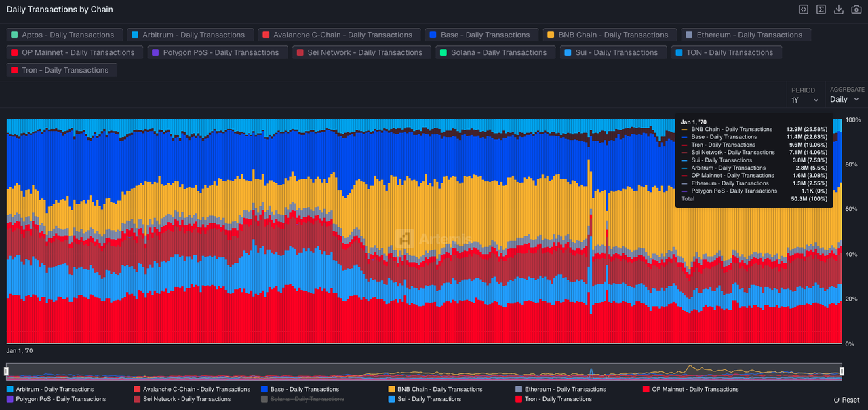This screenshot has height=410, width=868.
Task: Download the chart data
Action: coord(839,10)
